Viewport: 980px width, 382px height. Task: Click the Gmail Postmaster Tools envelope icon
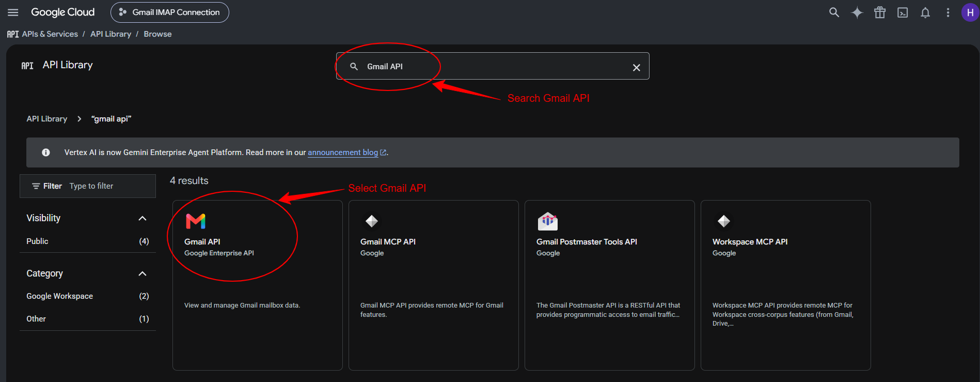[x=548, y=221]
